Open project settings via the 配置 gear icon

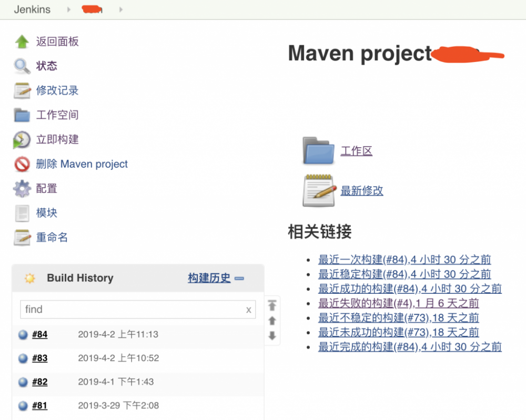point(21,188)
